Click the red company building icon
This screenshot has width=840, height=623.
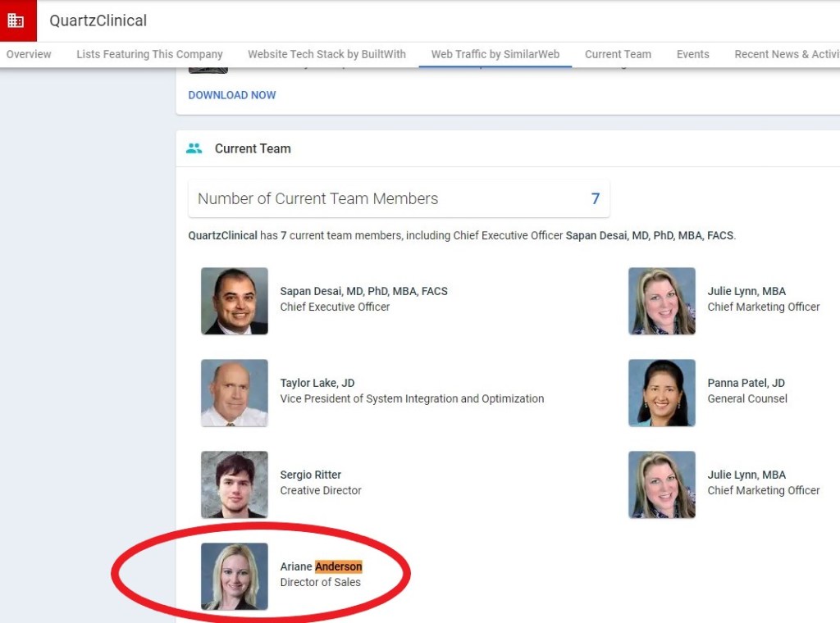pyautogui.click(x=16, y=20)
